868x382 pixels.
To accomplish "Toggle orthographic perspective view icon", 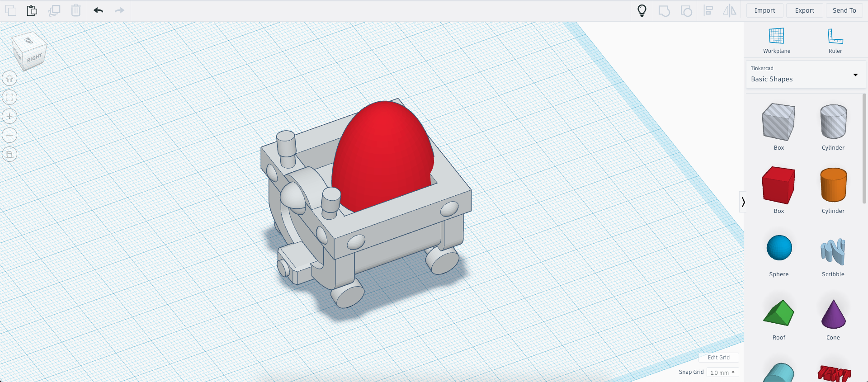I will pos(9,155).
